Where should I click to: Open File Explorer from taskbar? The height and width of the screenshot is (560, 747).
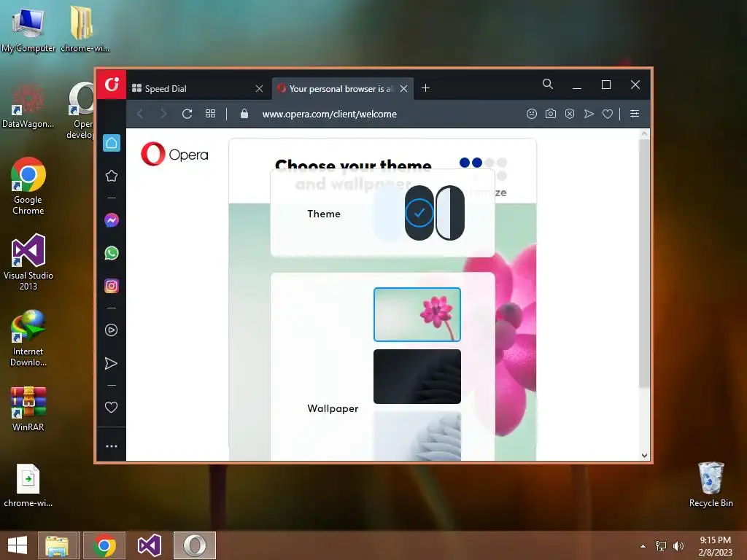coord(57,545)
